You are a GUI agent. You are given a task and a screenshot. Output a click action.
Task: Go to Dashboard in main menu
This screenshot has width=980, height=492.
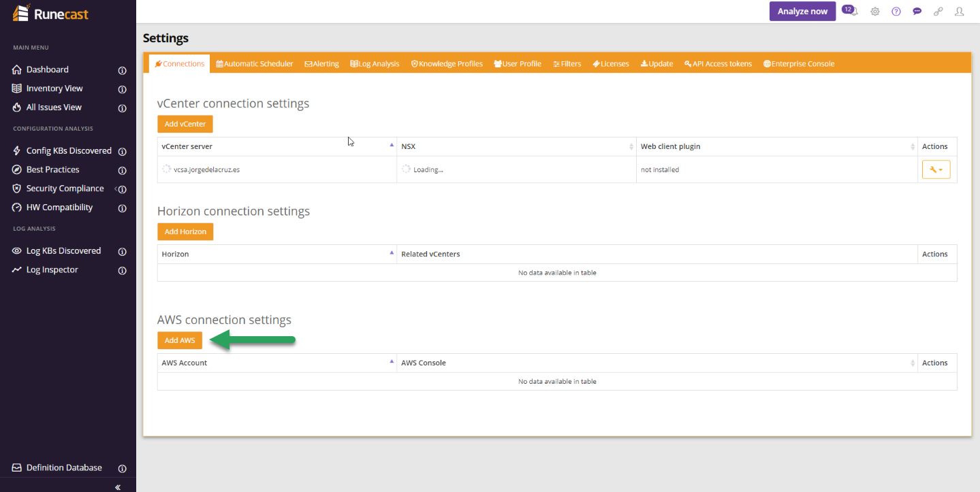[47, 69]
